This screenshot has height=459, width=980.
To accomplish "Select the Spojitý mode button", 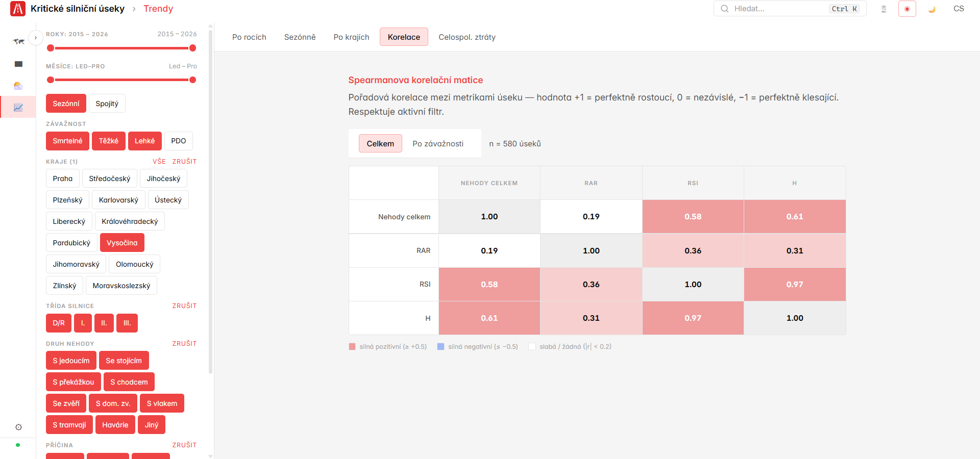I will pyautogui.click(x=107, y=104).
